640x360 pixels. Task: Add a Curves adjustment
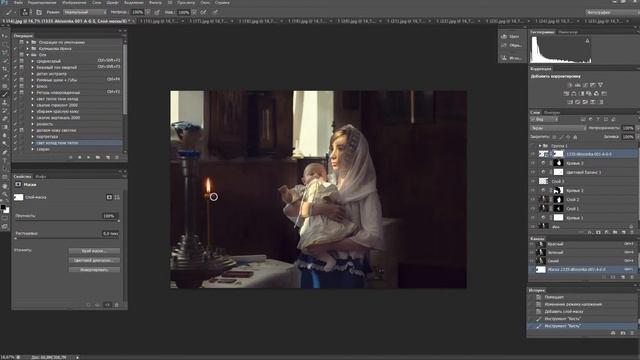point(585,85)
